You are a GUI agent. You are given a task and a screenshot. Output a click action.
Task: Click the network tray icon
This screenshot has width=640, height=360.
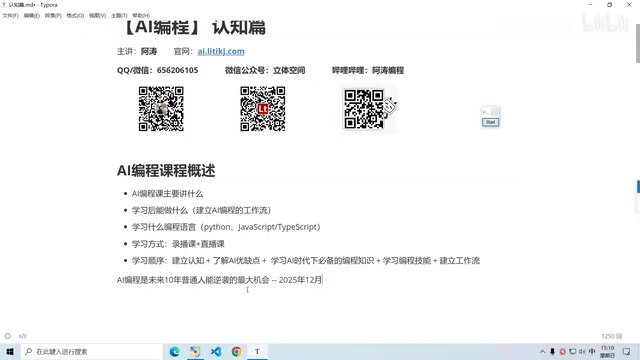coord(573,351)
